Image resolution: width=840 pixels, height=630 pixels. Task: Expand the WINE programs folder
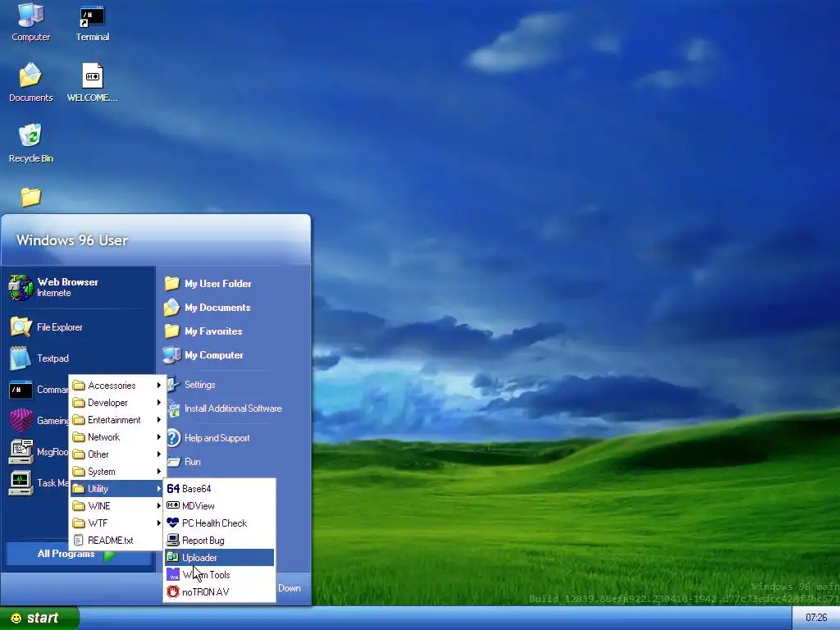click(x=116, y=505)
